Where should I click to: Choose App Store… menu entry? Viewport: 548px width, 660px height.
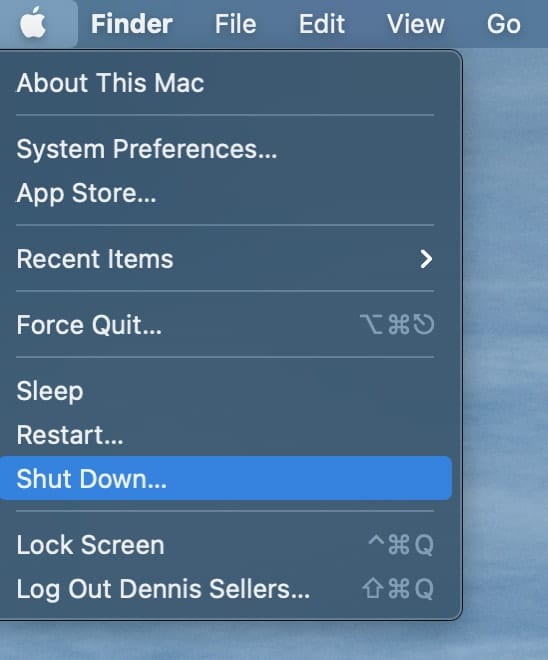225,193
